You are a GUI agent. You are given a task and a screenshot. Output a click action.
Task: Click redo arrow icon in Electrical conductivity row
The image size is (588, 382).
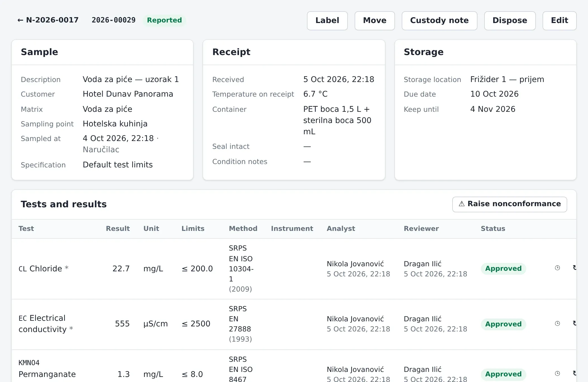coord(575,324)
